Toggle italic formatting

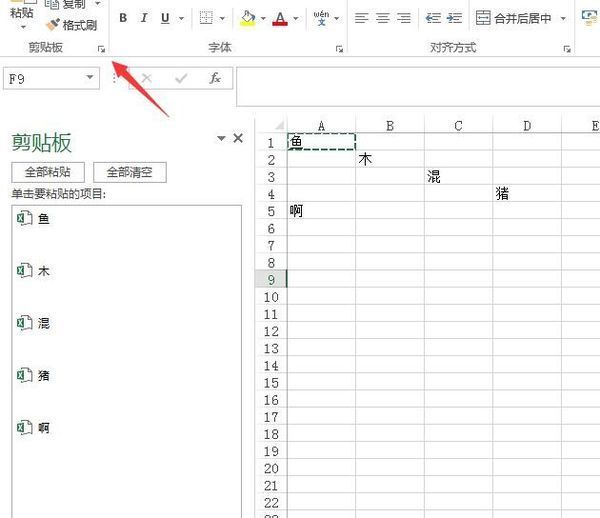coord(144,18)
